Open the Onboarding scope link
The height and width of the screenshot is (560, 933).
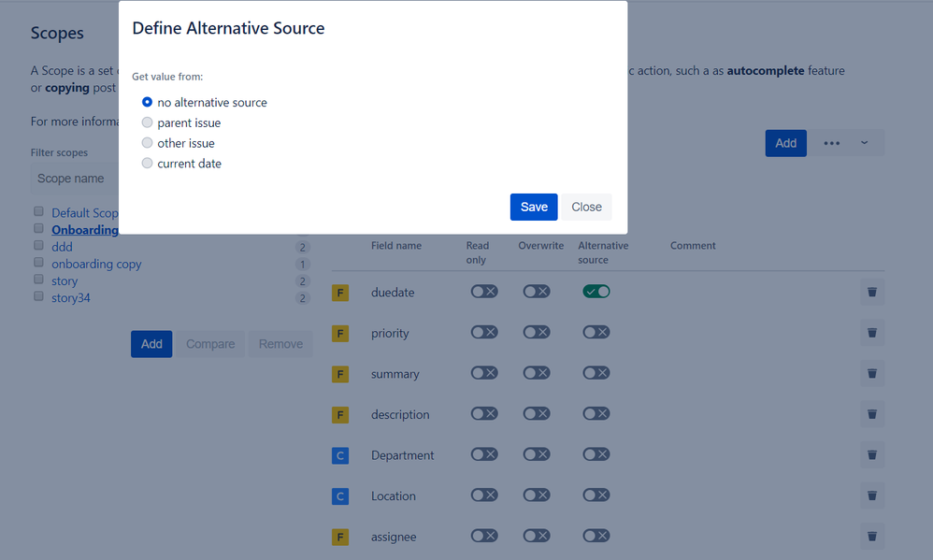point(85,230)
